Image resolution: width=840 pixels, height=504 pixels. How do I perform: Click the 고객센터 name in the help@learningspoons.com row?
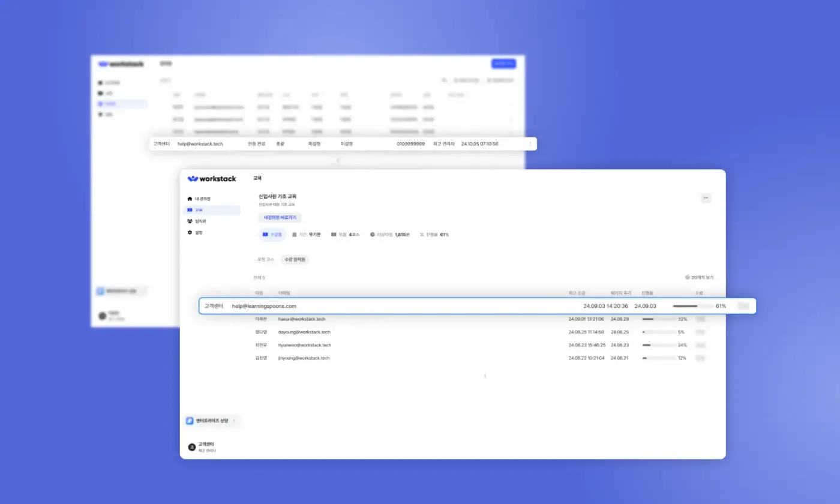tap(214, 306)
